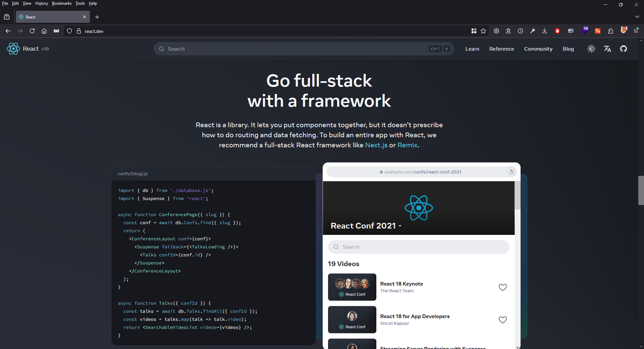
Task: Toggle the light/dark theme sun icon
Action: (x=591, y=49)
